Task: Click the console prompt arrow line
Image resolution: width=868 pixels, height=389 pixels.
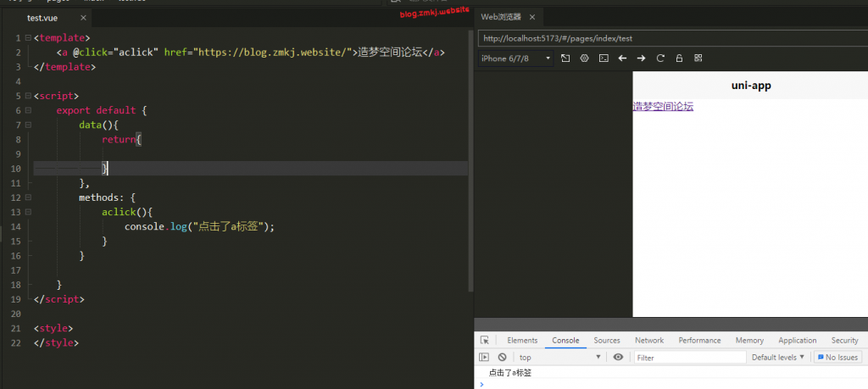Action: coord(671,384)
